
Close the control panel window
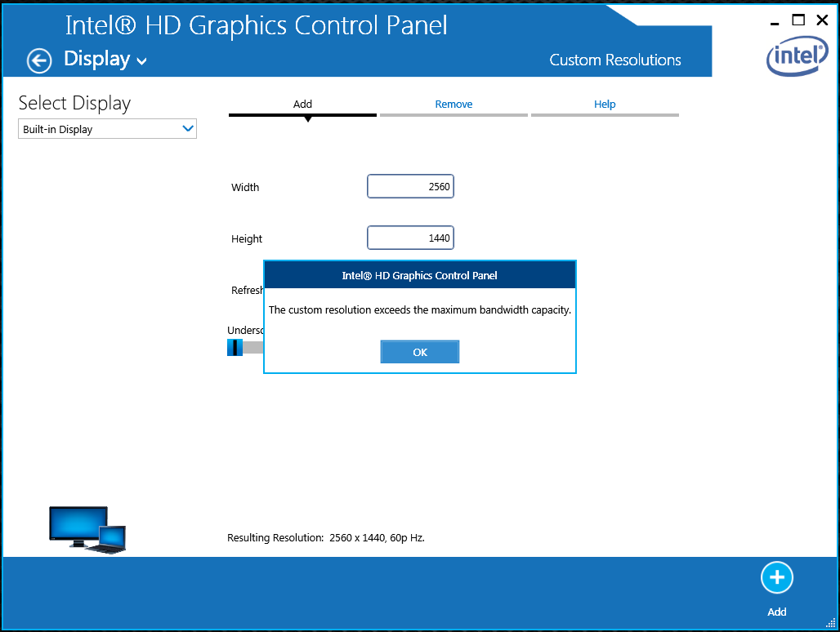pos(822,20)
